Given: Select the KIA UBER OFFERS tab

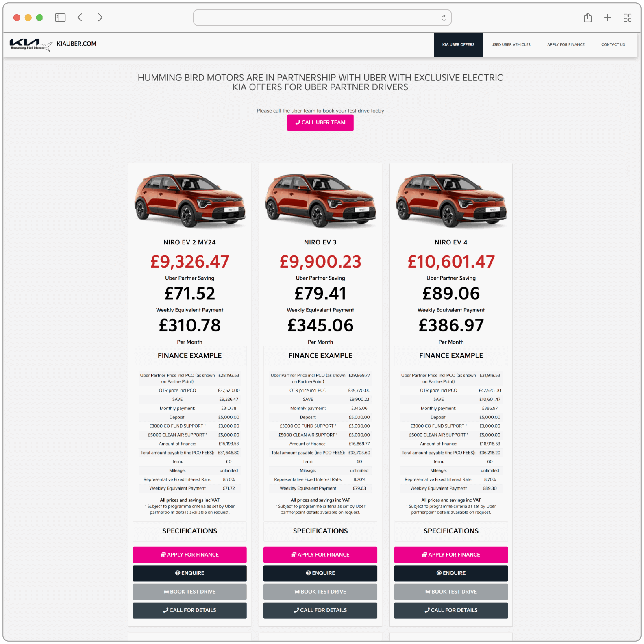Looking at the screenshot, I should point(458,45).
